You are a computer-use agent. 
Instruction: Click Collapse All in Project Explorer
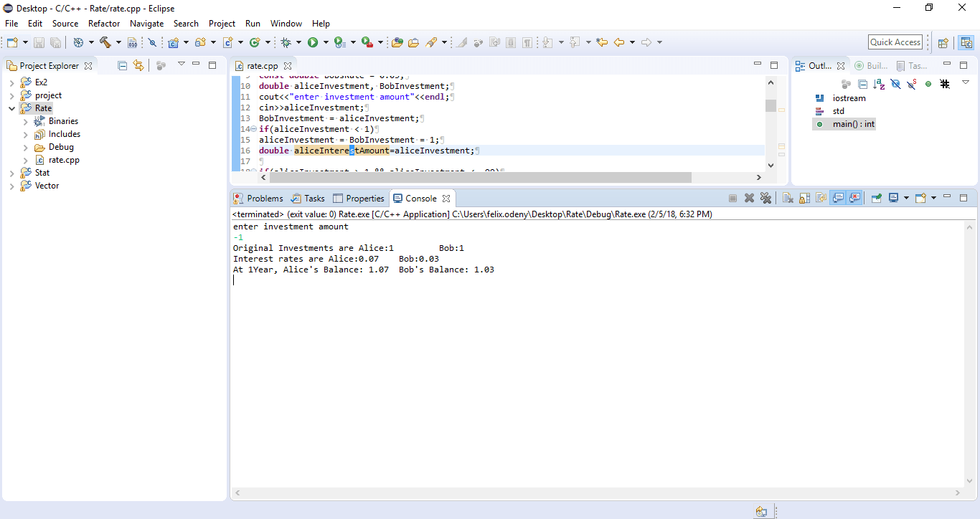(x=122, y=65)
